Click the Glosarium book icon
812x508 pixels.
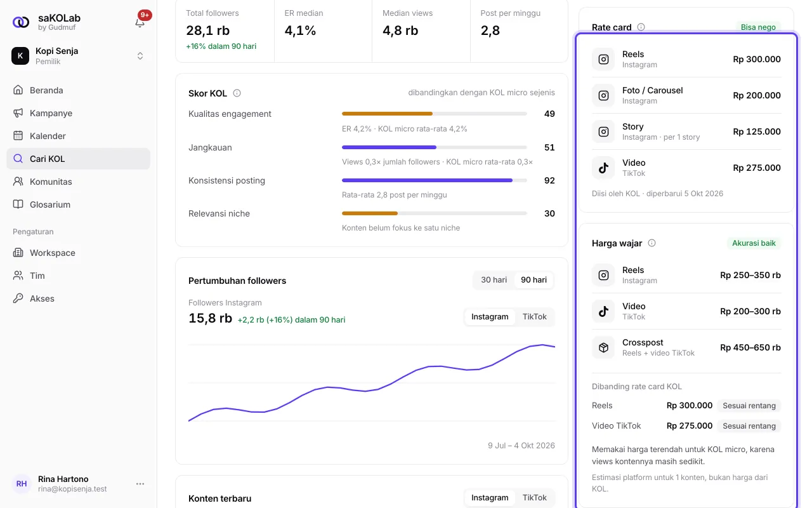coord(18,204)
